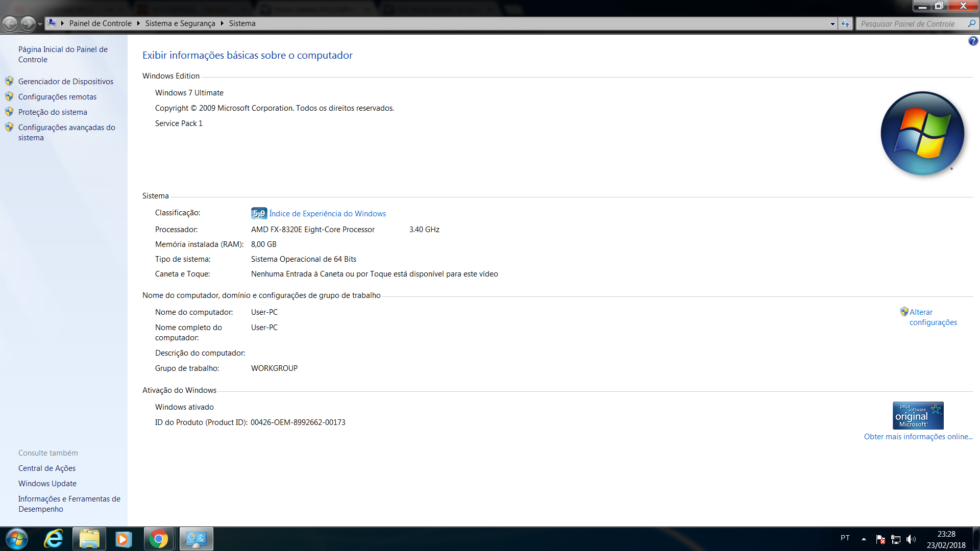Click Sistema e Segurança breadcrumb item

180,23
